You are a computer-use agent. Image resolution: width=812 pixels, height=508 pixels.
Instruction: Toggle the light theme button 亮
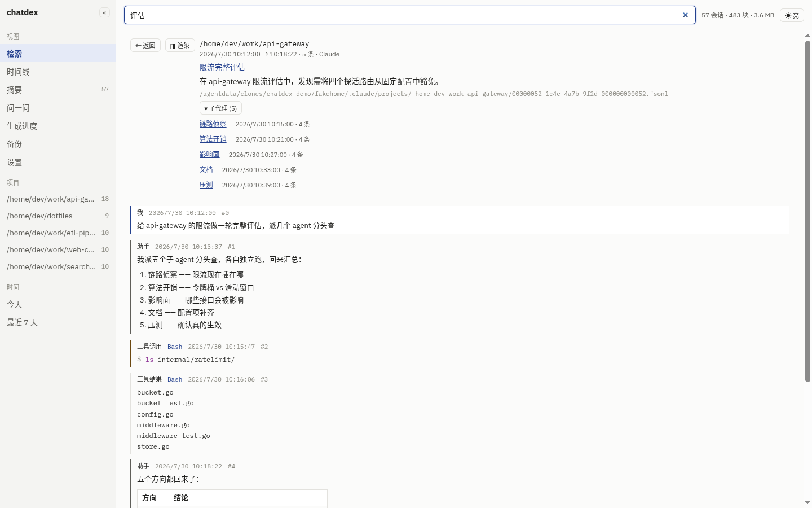[792, 15]
